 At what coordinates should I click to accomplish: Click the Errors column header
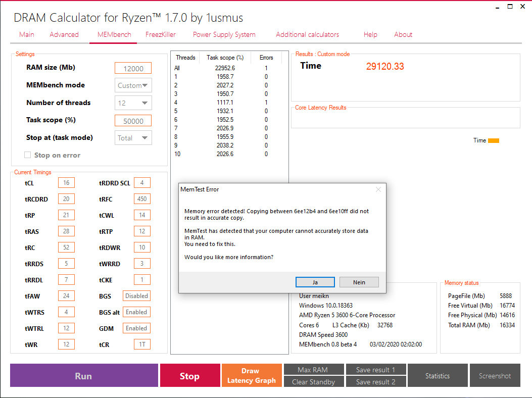(x=266, y=58)
